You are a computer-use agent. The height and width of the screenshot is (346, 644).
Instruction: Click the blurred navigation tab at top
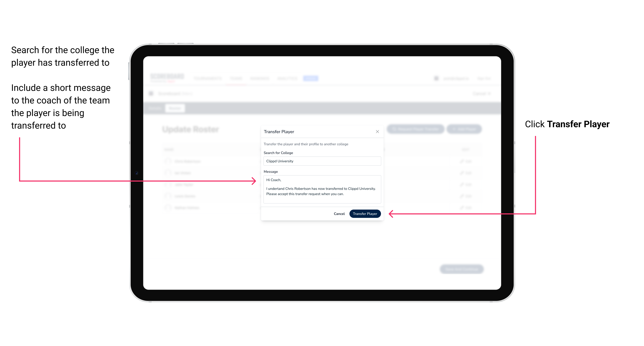click(x=304, y=73)
